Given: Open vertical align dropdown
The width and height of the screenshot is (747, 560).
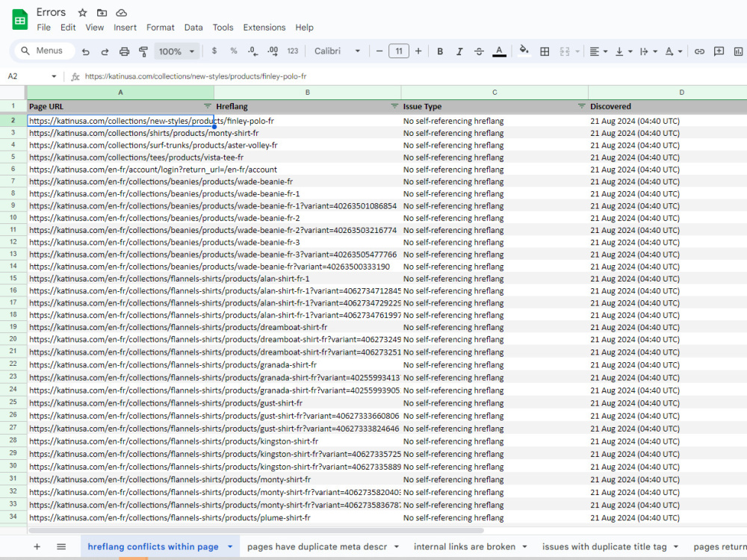Looking at the screenshot, I should pyautogui.click(x=623, y=52).
